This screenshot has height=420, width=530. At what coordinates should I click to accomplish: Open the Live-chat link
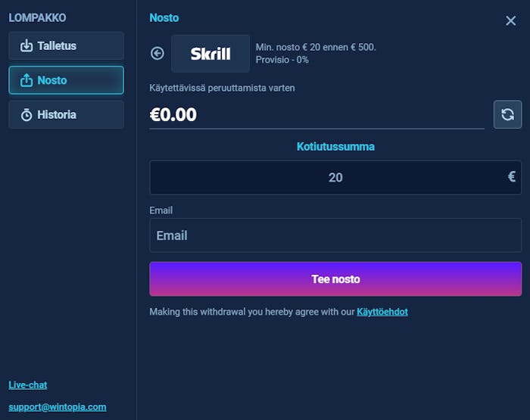28,385
